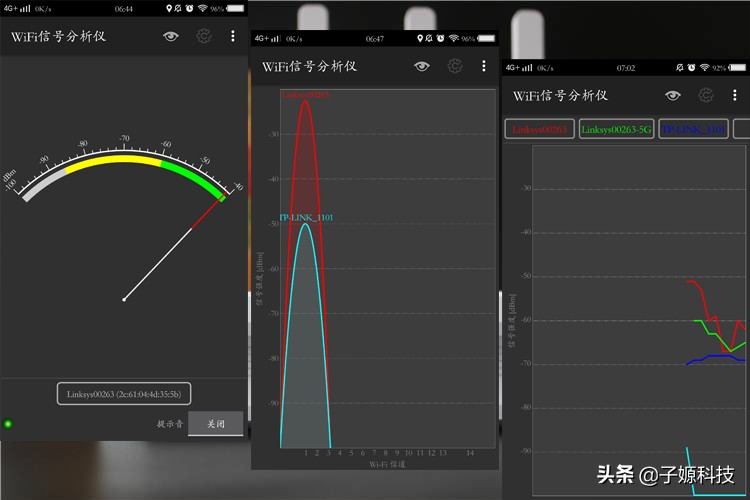Open overflow menu in left gauge screen
Image resolution: width=750 pixels, height=500 pixels.
coord(233,36)
